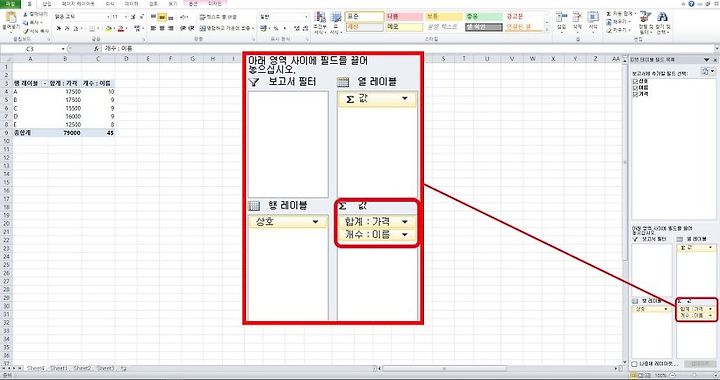This screenshot has width=720, height=380.
Task: Click the AutoSum sigma icon
Action: 608,14
